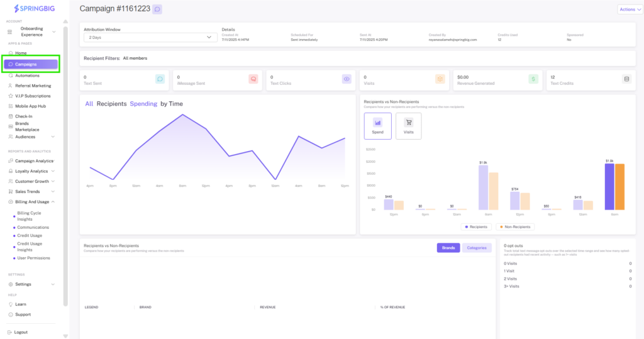644x339 pixels.
Task: Click the Brands button
Action: point(448,248)
